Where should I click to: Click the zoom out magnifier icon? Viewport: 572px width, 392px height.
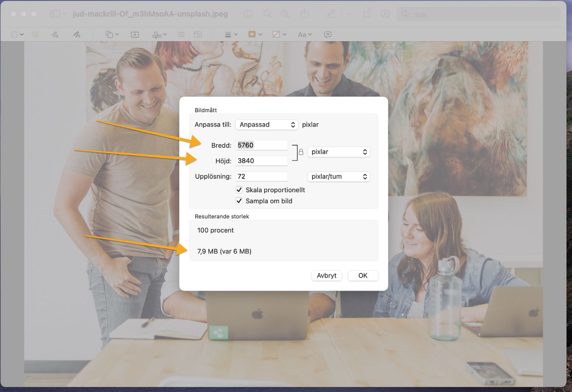[268, 14]
